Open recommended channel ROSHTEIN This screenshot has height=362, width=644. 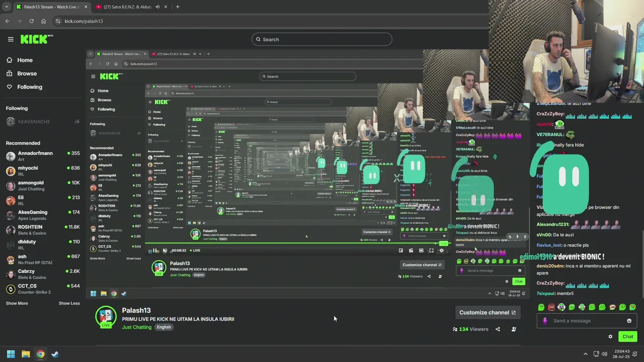(43, 230)
